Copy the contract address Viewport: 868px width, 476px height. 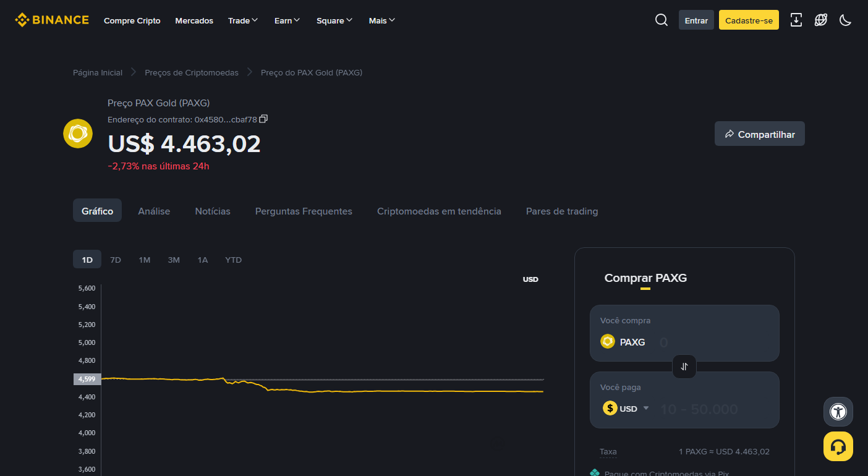pos(263,119)
